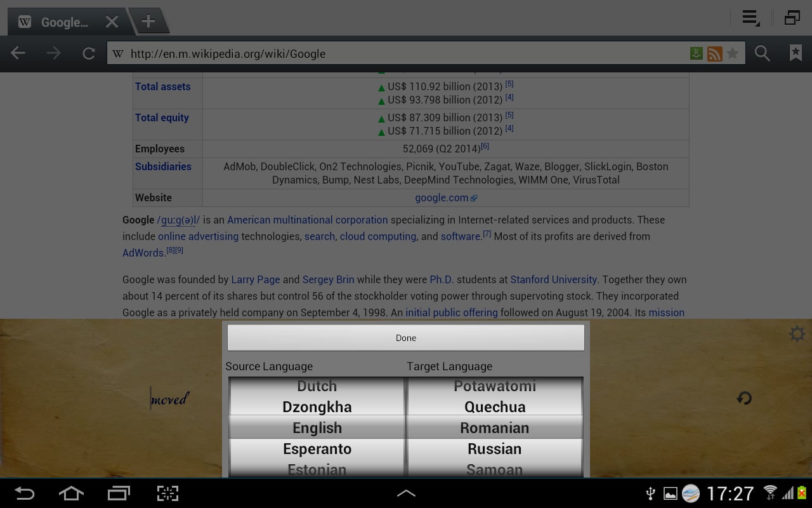Image resolution: width=812 pixels, height=508 pixels.
Task: Expand the bottom bar up chevron
Action: coord(406,493)
